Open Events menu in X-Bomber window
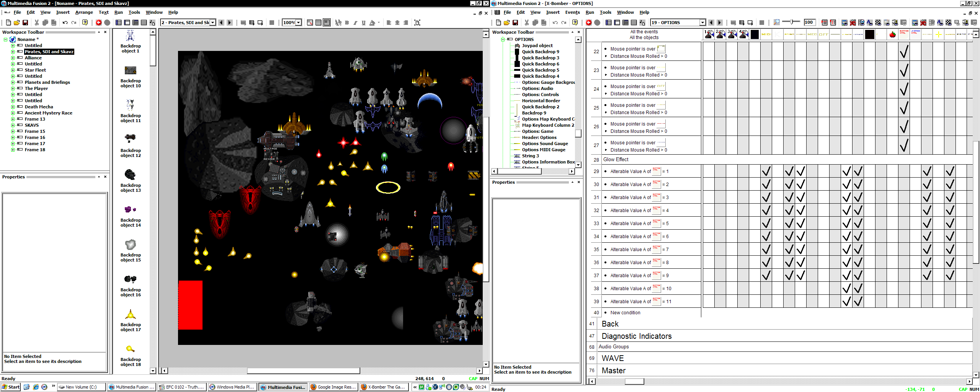This screenshot has width=980, height=392. coord(572,12)
